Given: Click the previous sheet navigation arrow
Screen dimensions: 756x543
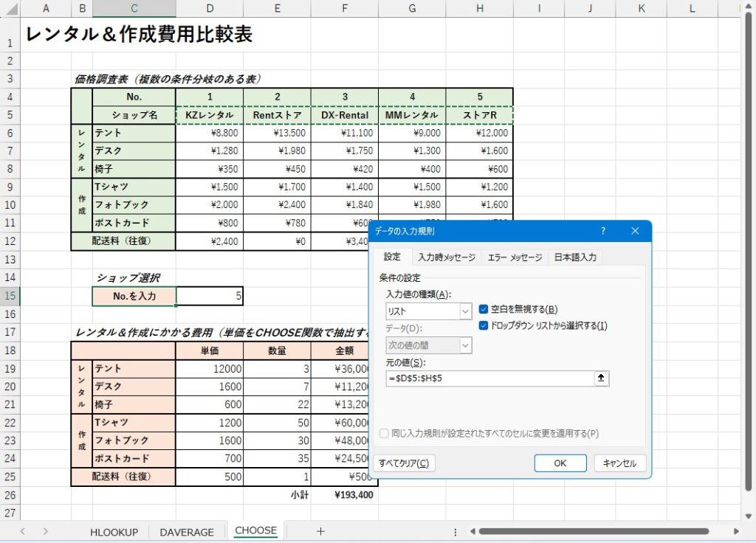Looking at the screenshot, I should (x=23, y=531).
